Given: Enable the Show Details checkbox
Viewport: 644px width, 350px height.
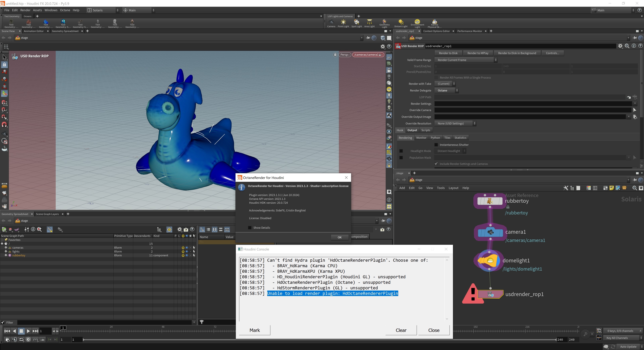Looking at the screenshot, I should (249, 228).
